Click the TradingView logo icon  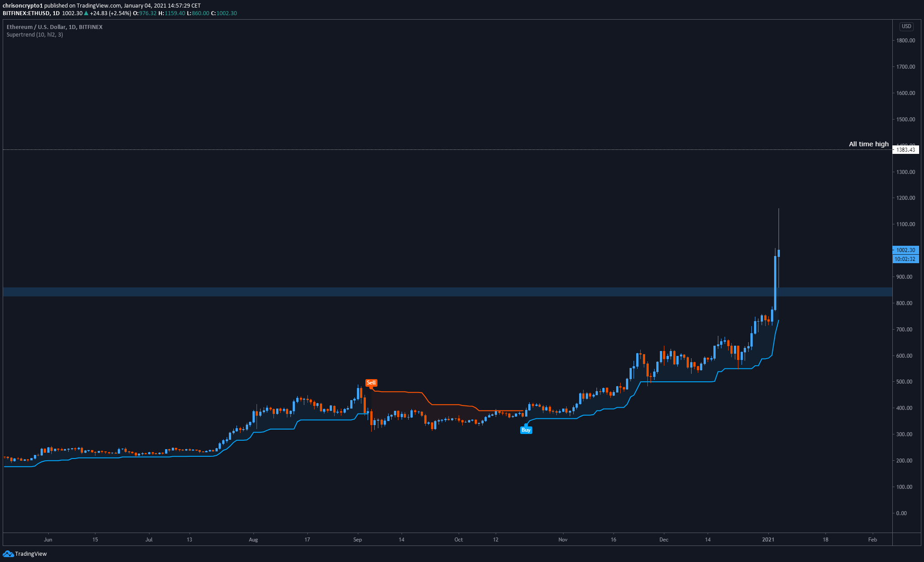coord(8,554)
